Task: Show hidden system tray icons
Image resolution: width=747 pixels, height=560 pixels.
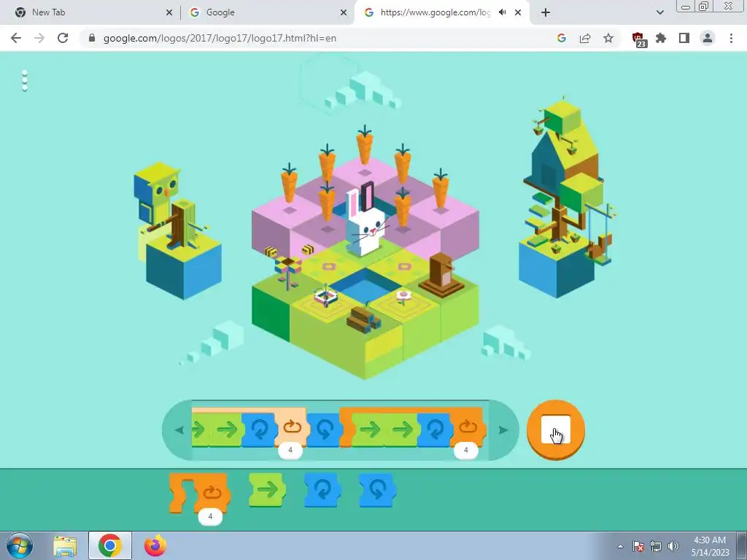Action: [x=620, y=546]
